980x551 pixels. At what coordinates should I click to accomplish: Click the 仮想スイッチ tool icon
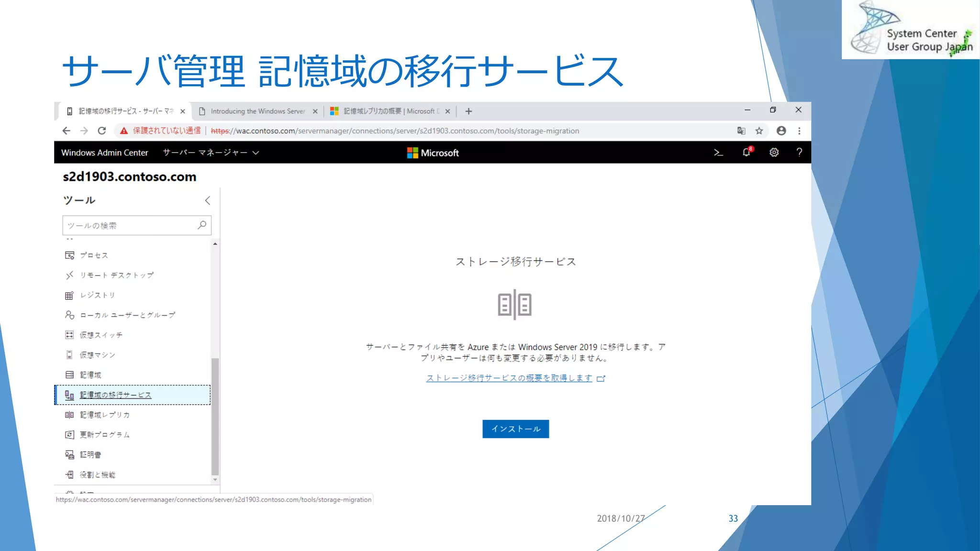point(69,335)
